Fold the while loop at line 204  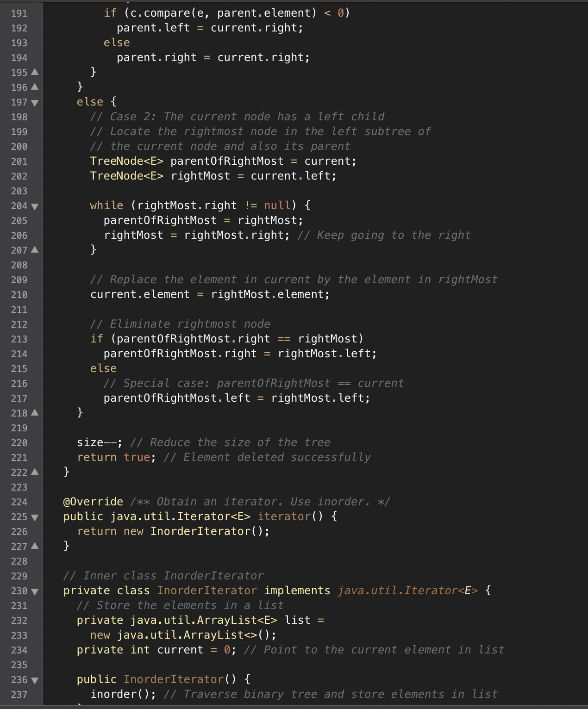(35, 206)
